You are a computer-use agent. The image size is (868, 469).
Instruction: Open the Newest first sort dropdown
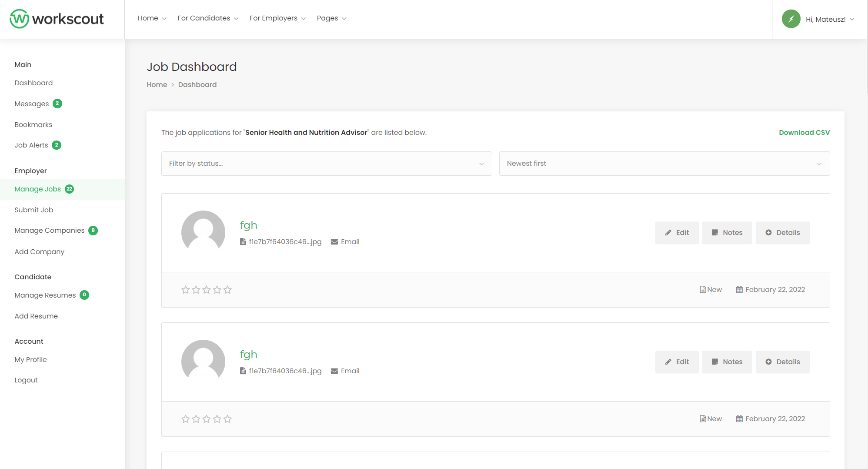664,164
